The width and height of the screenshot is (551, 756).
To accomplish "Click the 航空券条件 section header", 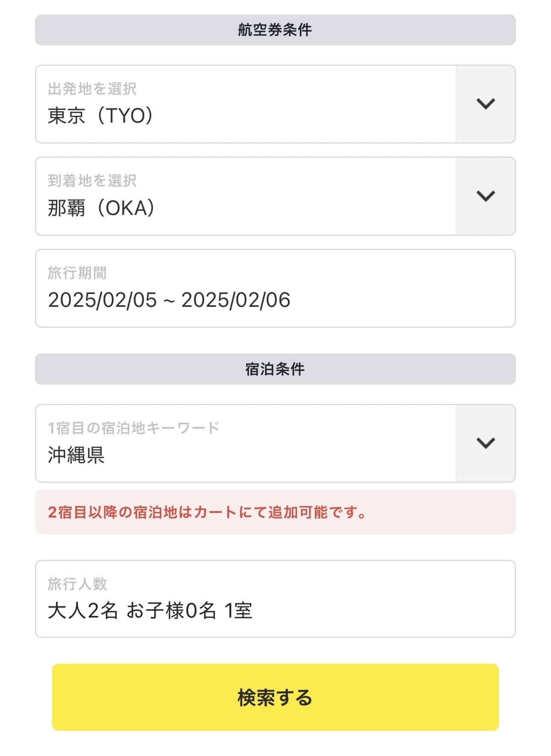I will coord(275,30).
